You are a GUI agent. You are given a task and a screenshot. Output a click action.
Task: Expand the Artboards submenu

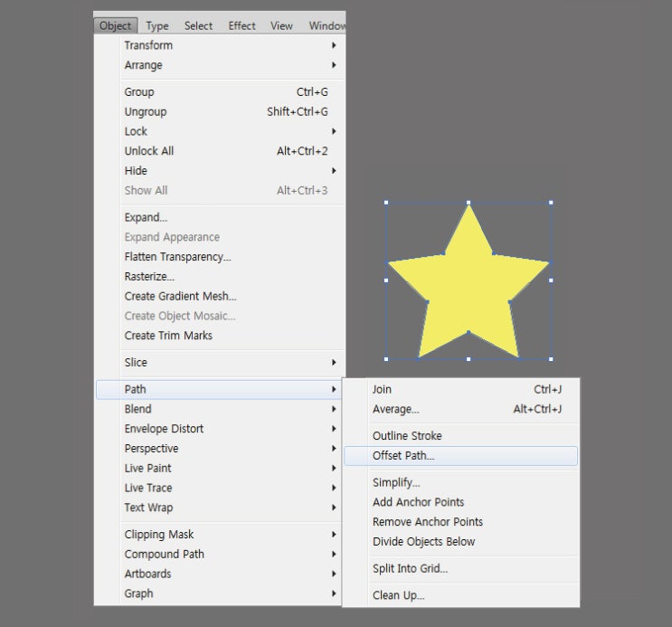click(219, 574)
